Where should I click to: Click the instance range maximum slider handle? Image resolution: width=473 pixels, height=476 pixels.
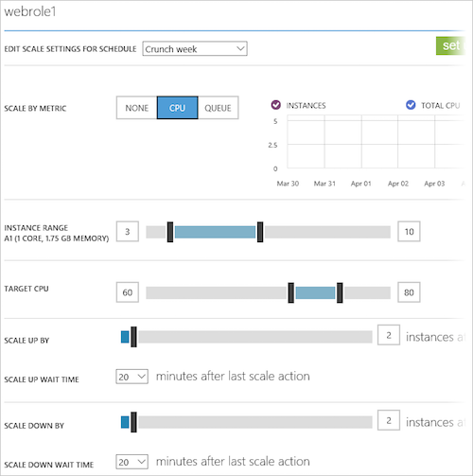pyautogui.click(x=260, y=232)
